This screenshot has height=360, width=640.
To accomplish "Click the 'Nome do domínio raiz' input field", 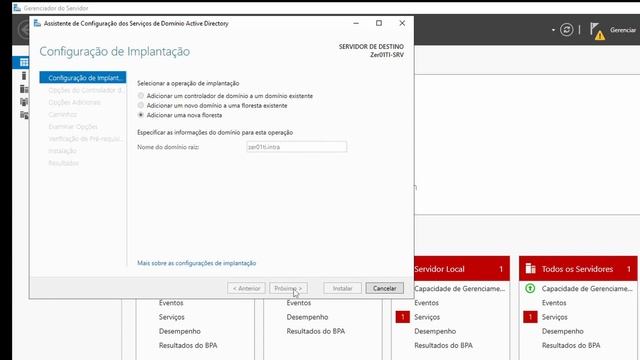I will tap(297, 147).
